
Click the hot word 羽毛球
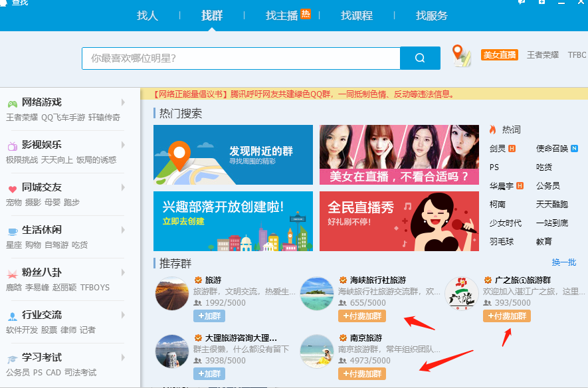[x=502, y=241]
